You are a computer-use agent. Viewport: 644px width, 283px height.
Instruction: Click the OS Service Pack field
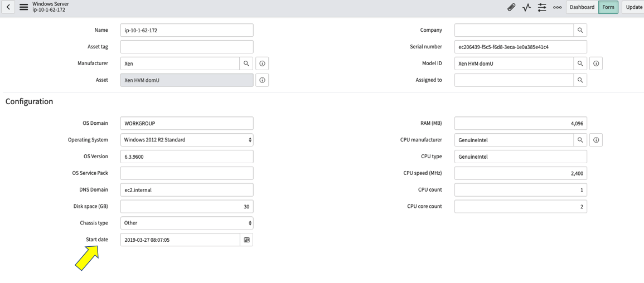click(x=187, y=173)
